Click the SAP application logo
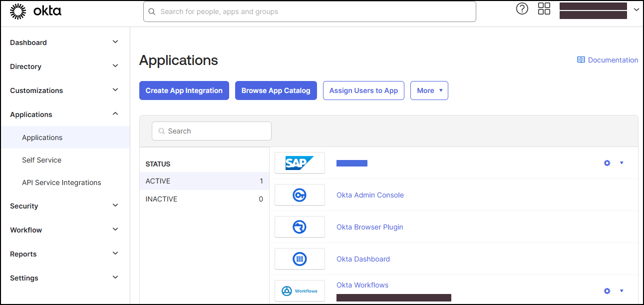The height and width of the screenshot is (305, 644). 300,163
